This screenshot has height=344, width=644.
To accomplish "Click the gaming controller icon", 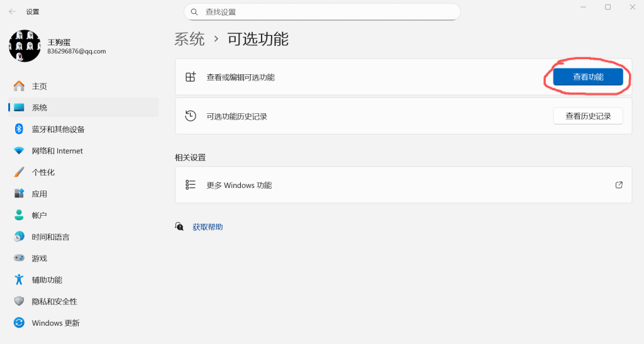I will [x=19, y=258].
